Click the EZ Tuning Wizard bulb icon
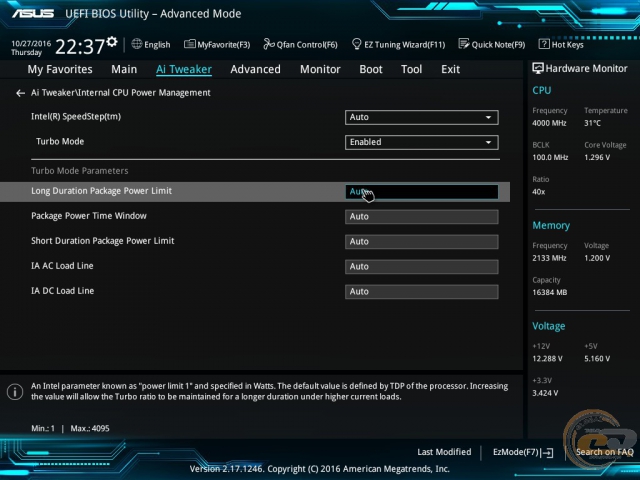This screenshot has height=480, width=640. (x=356, y=44)
